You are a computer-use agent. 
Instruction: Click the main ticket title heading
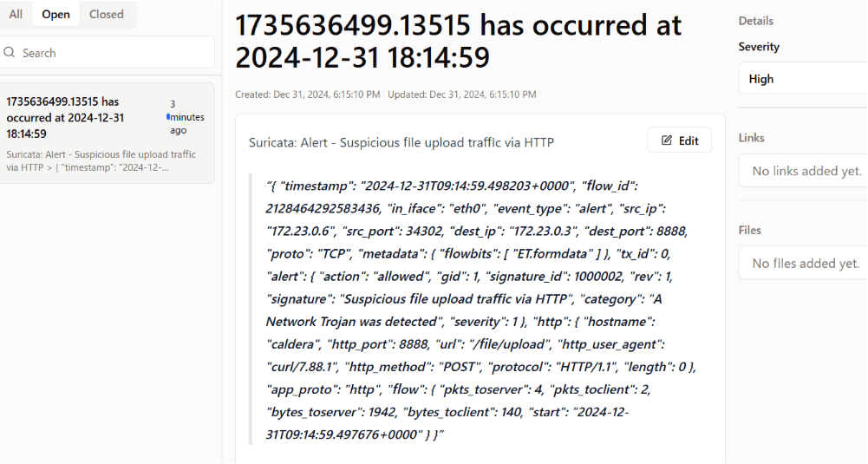[458, 41]
